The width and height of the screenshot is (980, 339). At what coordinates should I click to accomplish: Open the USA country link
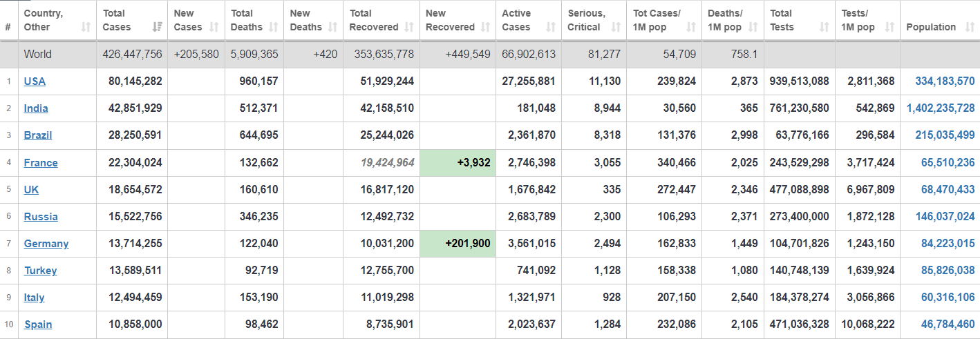tap(35, 81)
